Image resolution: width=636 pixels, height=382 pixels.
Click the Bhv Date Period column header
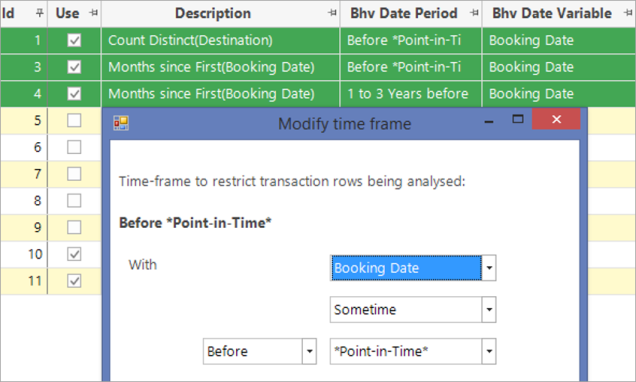[x=404, y=13]
